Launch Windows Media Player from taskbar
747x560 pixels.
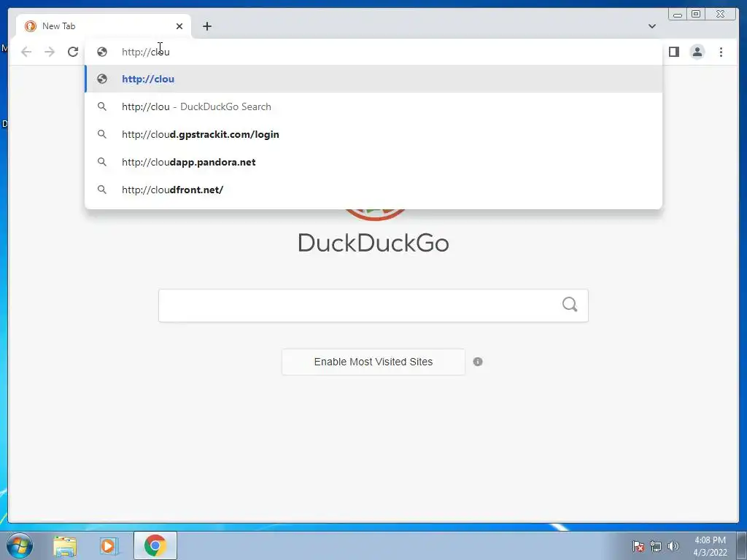pyautogui.click(x=109, y=545)
